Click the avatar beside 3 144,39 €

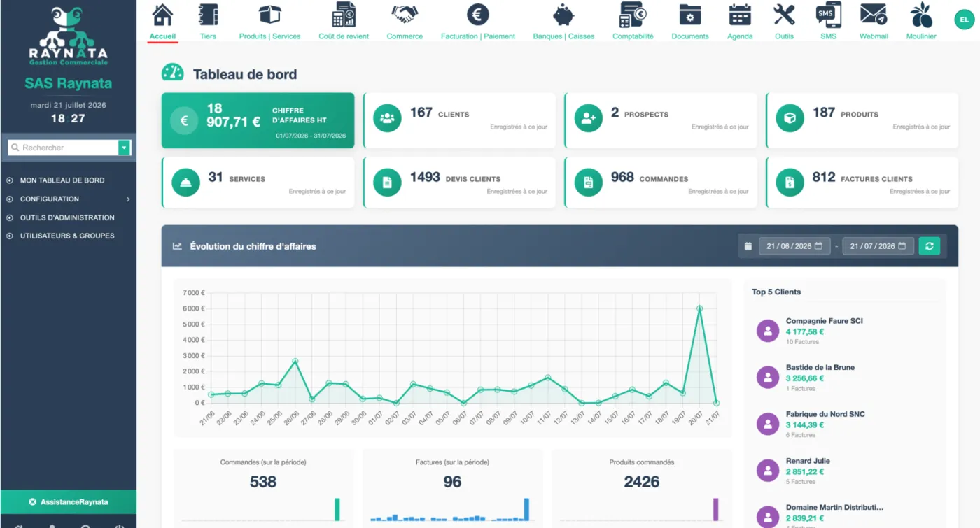click(x=768, y=424)
